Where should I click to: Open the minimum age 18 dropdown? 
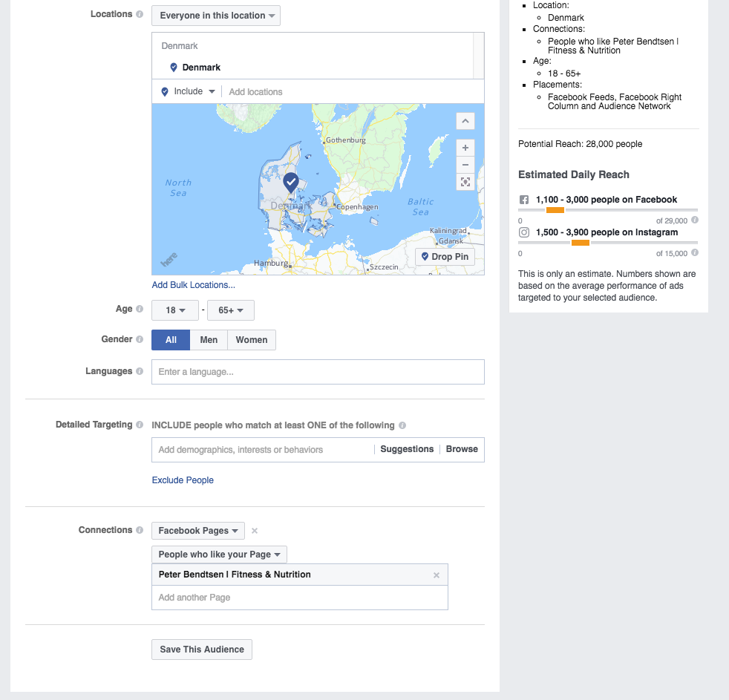[x=175, y=310]
